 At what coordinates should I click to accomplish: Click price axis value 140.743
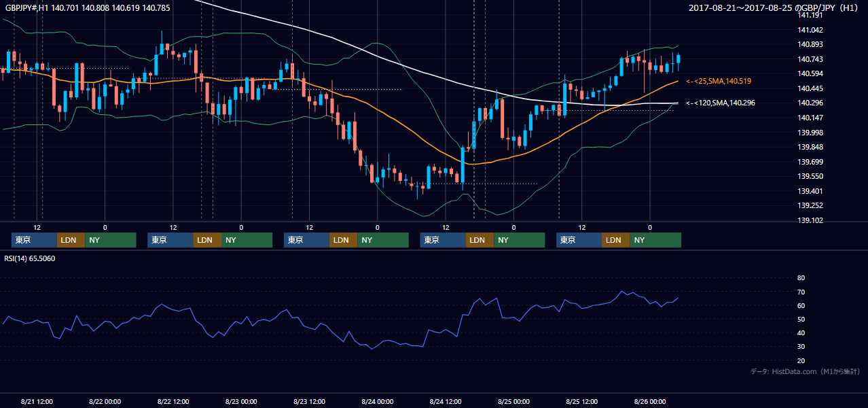pos(810,59)
